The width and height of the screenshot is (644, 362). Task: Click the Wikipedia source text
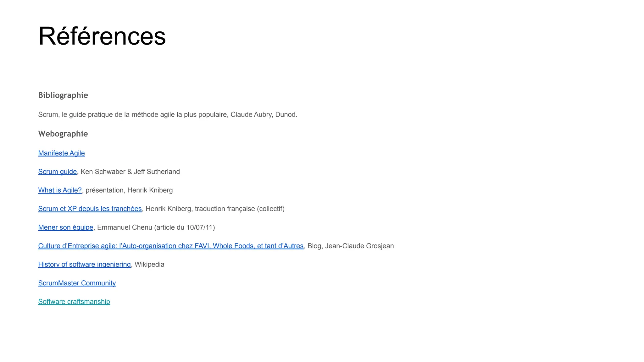point(149,264)
